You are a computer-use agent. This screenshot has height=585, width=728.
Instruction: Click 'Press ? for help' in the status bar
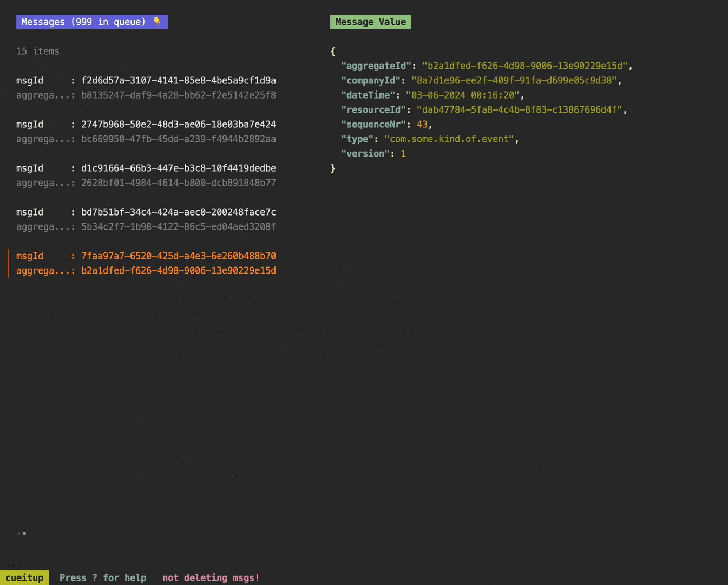pyautogui.click(x=103, y=577)
